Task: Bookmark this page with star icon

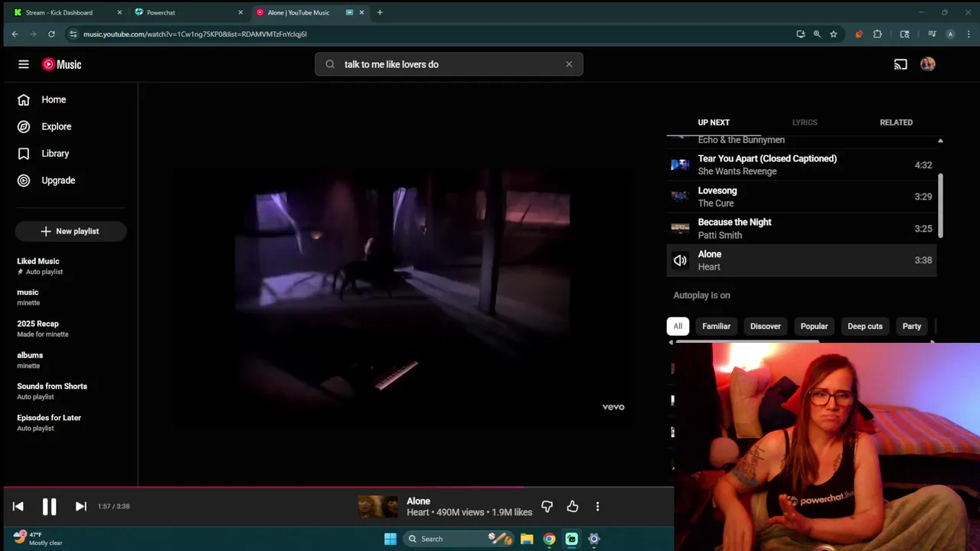Action: pyautogui.click(x=833, y=34)
